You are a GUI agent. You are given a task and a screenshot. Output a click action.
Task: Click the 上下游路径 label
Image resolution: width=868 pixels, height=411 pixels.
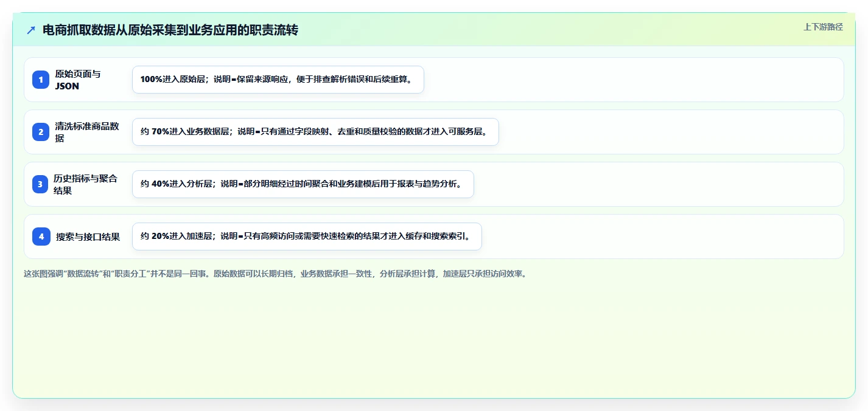coord(823,27)
